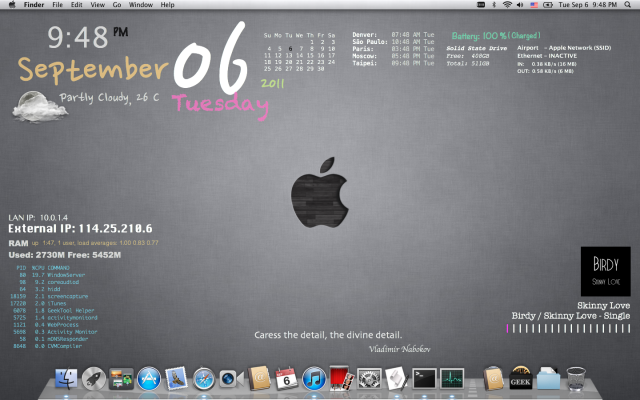Open the Finder menu
The height and width of the screenshot is (400, 640).
(34, 5)
